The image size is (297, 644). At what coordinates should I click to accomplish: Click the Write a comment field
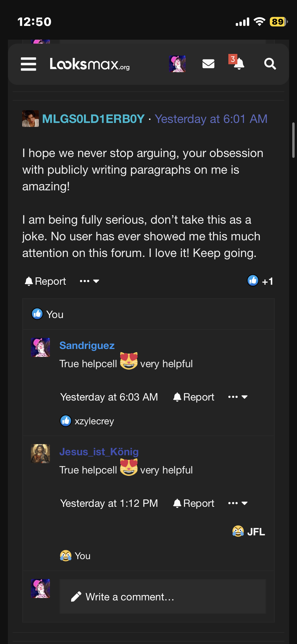[163, 597]
